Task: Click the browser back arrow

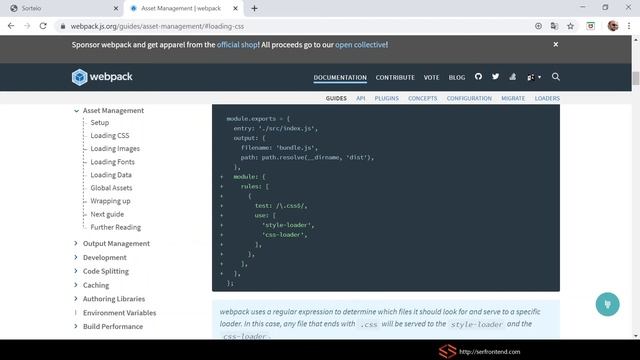Action: point(11,26)
